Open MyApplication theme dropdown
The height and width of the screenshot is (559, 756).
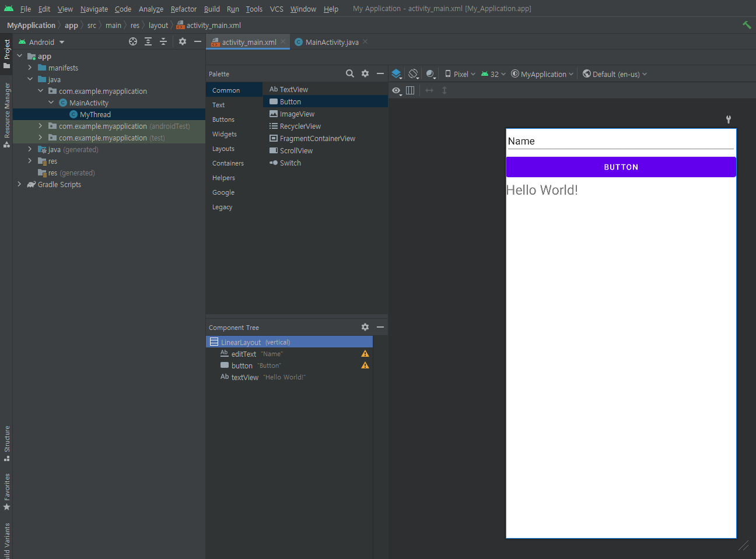tap(542, 74)
